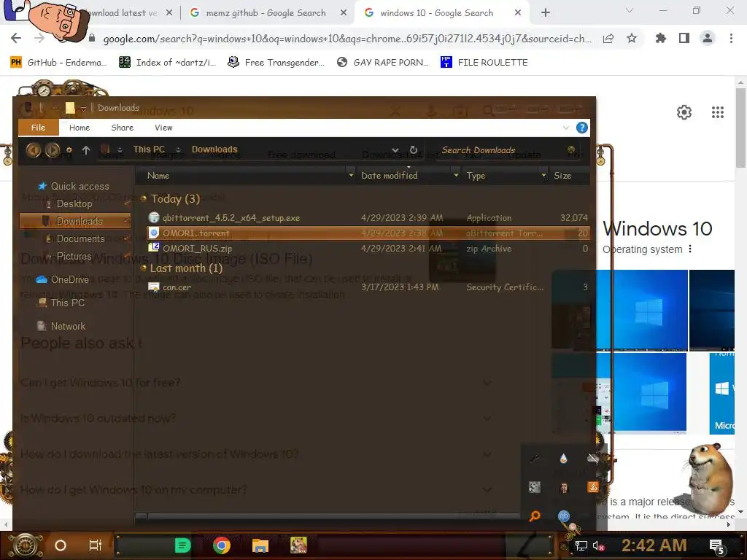
Task: Open the notification center icon
Action: (x=717, y=547)
